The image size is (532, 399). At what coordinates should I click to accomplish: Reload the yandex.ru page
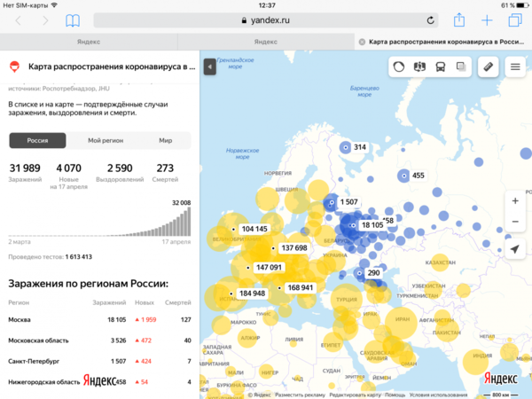point(430,20)
